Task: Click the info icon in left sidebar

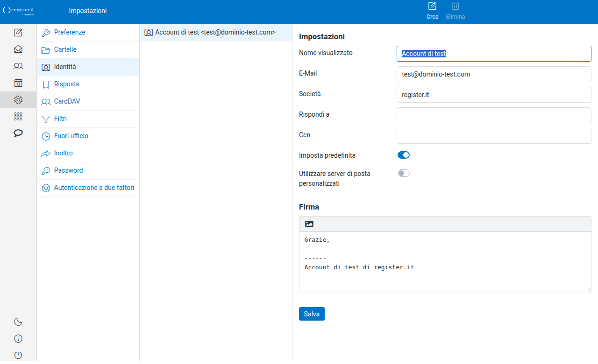Action: point(18,338)
